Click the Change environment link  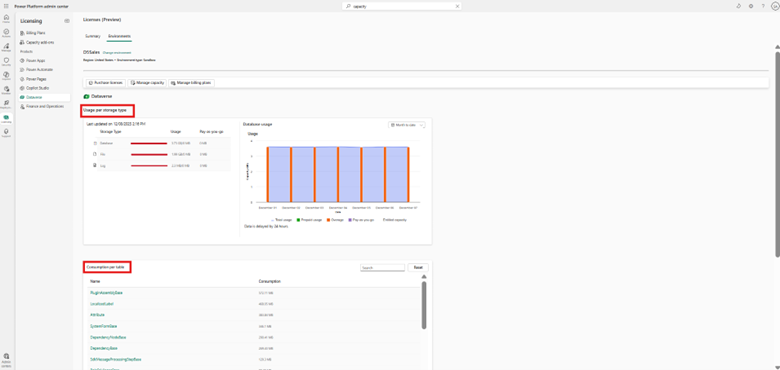tap(117, 52)
